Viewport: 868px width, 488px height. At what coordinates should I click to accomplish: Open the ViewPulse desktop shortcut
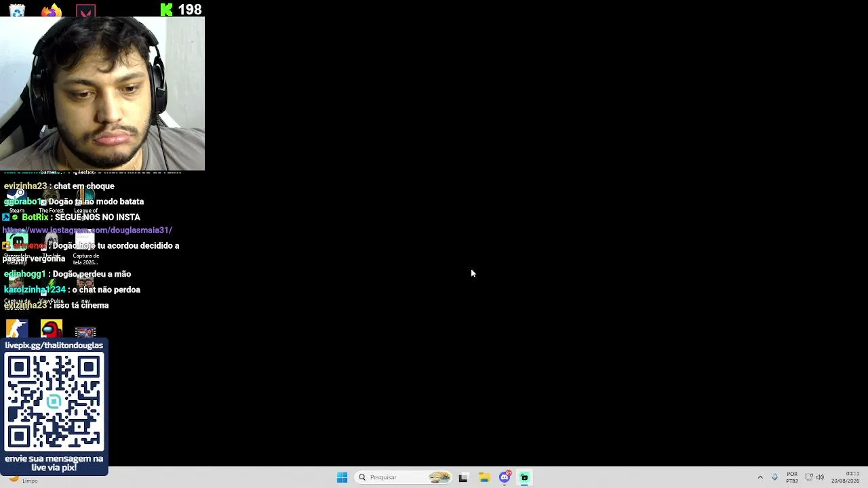coord(51,290)
